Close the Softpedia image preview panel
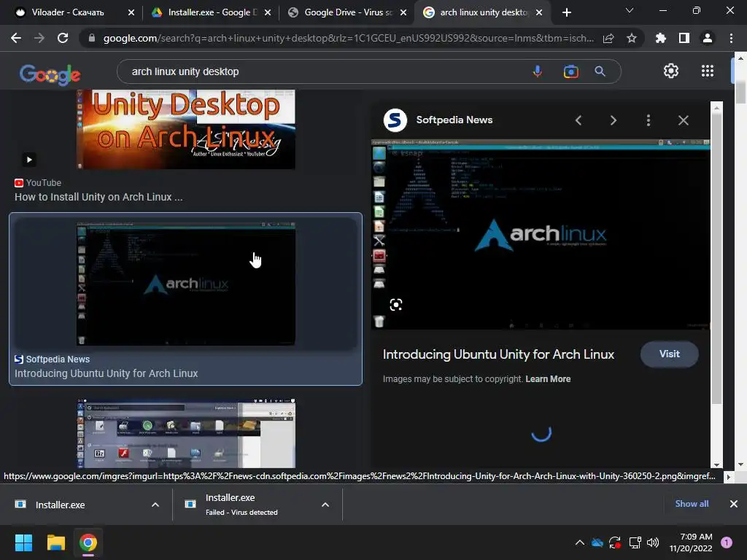The width and height of the screenshot is (747, 560). click(683, 120)
